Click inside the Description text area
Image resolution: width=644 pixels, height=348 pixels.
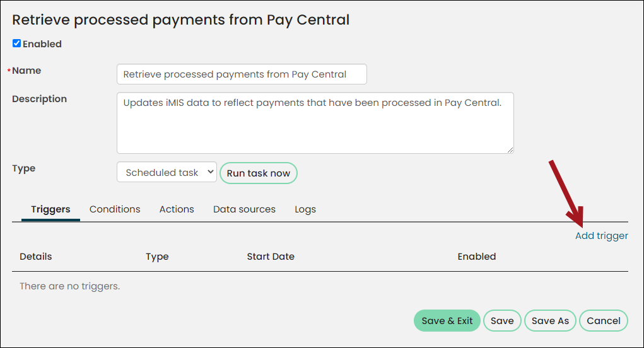(315, 123)
